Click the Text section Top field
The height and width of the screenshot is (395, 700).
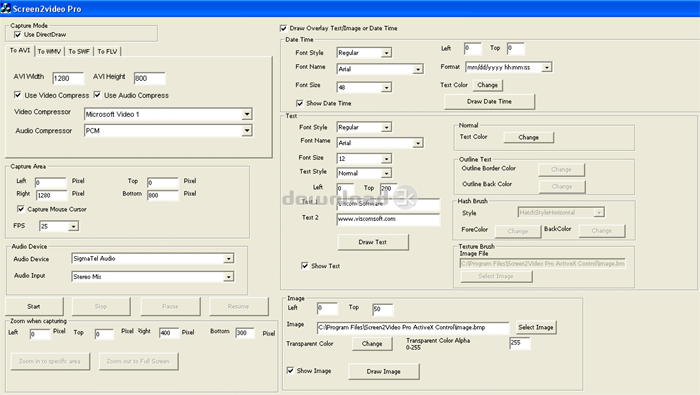(388, 188)
